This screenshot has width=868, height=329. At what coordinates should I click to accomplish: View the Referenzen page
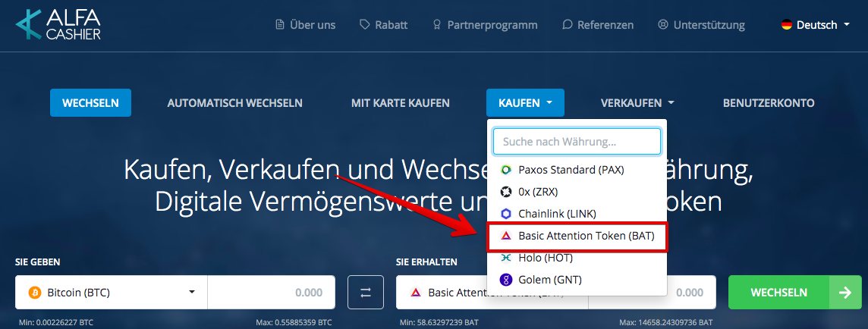pos(598,25)
